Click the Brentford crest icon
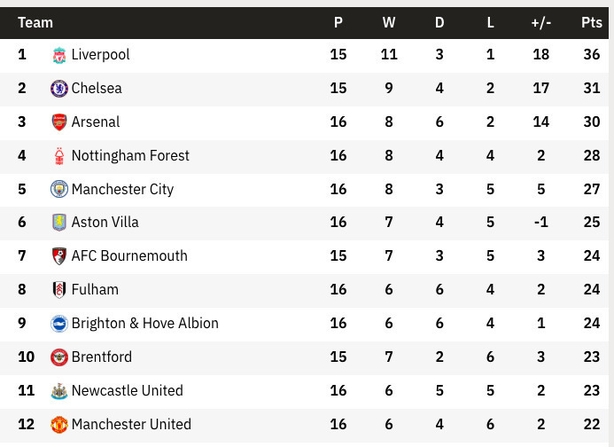The image size is (614, 447). 59,357
